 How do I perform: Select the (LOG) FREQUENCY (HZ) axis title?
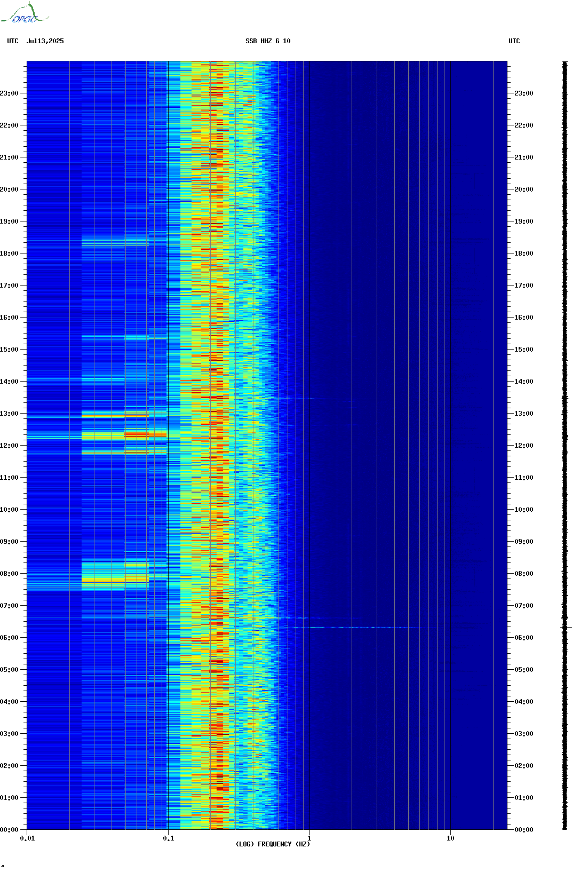pyautogui.click(x=273, y=844)
